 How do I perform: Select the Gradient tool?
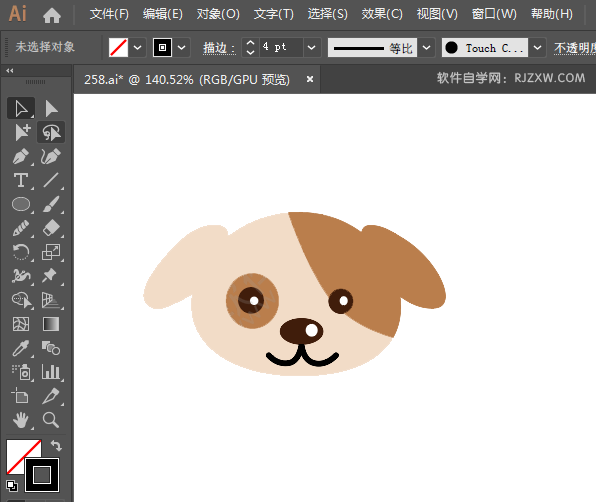(51, 324)
